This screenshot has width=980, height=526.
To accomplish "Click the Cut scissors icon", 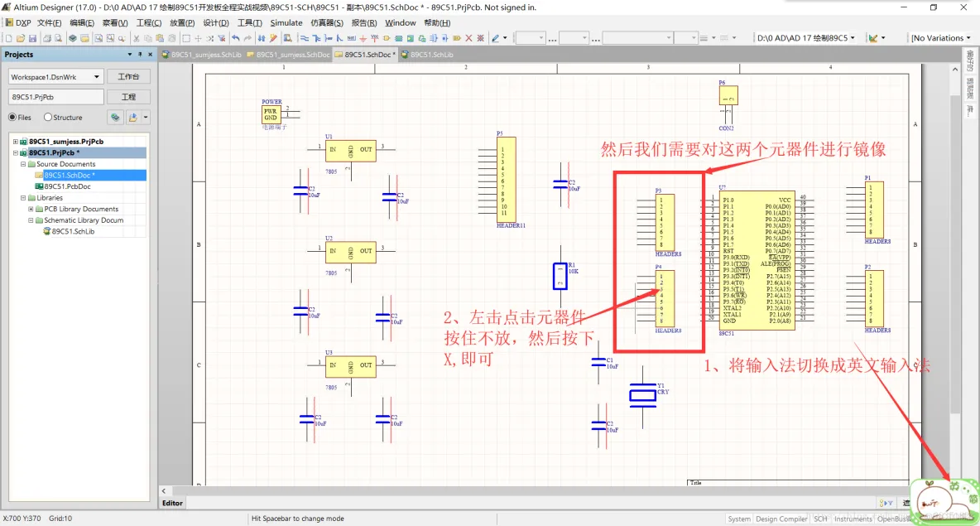I will tap(137, 38).
